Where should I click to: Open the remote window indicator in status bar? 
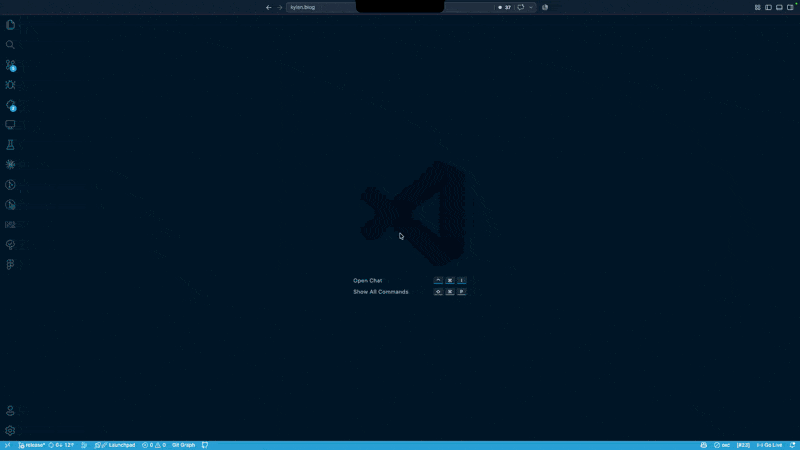(7, 445)
